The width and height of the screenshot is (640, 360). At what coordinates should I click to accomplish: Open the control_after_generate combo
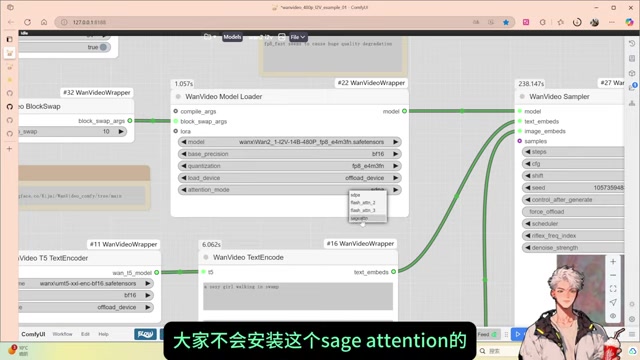tap(573, 200)
